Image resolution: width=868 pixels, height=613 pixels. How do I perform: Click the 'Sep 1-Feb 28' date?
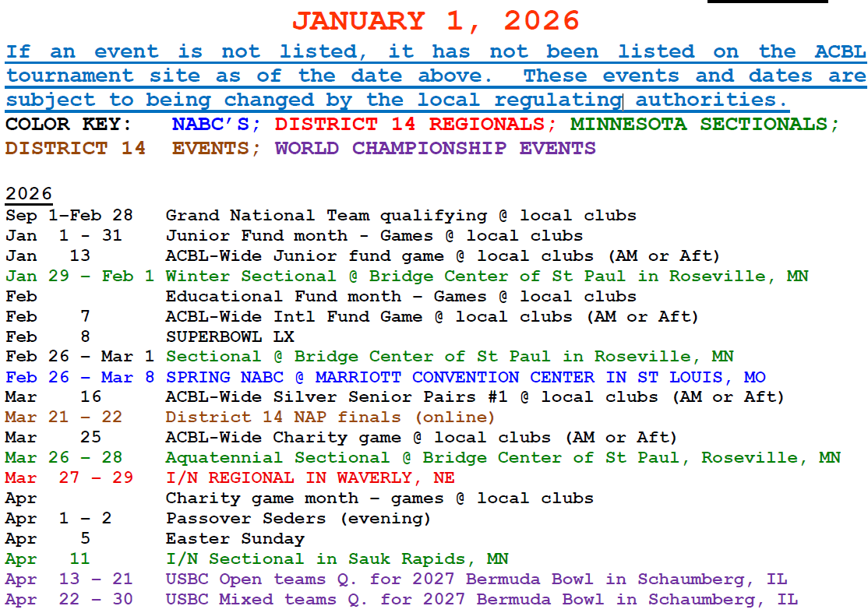coord(69,216)
